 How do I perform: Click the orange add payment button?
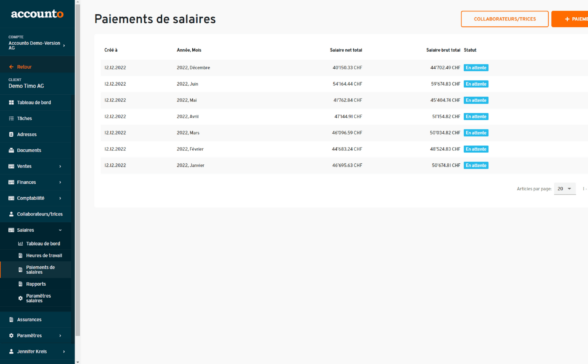click(x=570, y=19)
